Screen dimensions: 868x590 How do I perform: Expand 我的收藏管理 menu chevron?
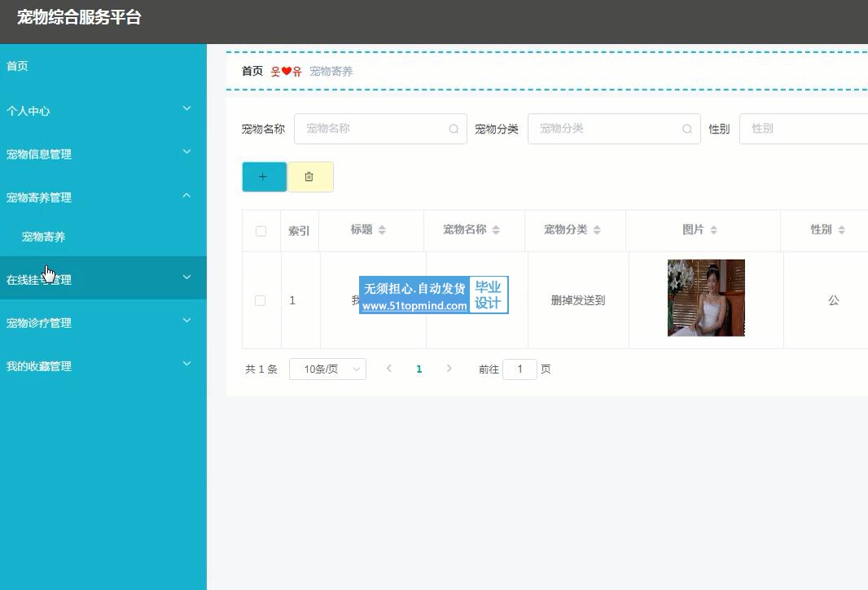click(x=187, y=363)
